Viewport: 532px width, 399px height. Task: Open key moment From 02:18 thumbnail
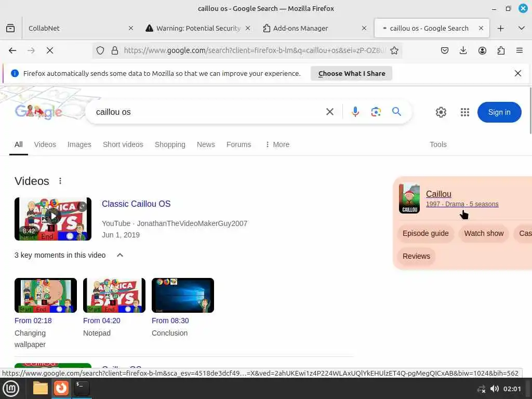click(46, 295)
